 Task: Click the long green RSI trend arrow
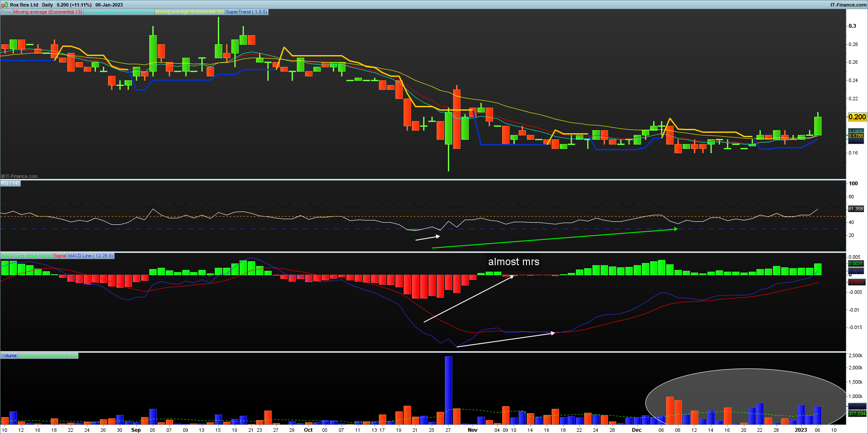555,239
